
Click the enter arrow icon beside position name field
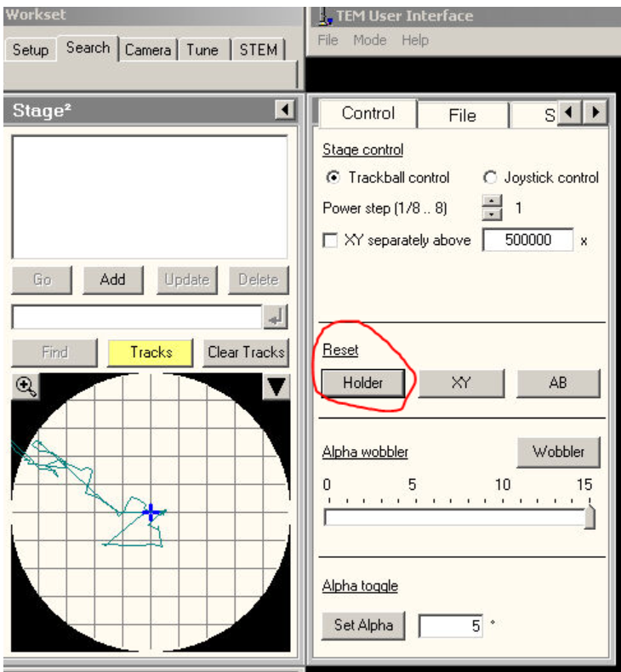(x=276, y=317)
